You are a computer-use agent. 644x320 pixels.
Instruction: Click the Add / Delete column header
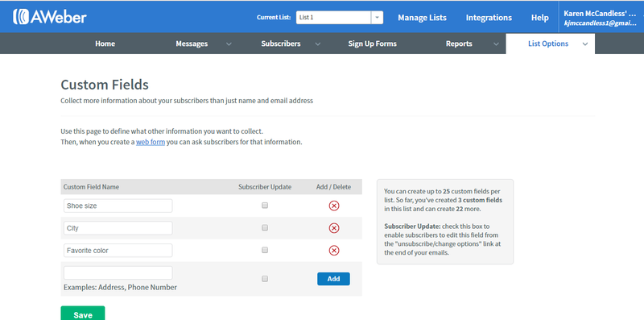coord(333,187)
